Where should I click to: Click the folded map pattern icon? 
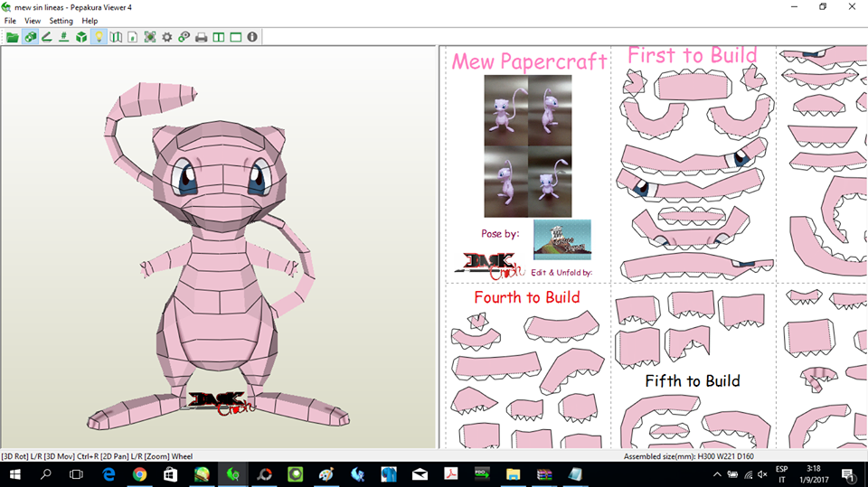click(116, 37)
